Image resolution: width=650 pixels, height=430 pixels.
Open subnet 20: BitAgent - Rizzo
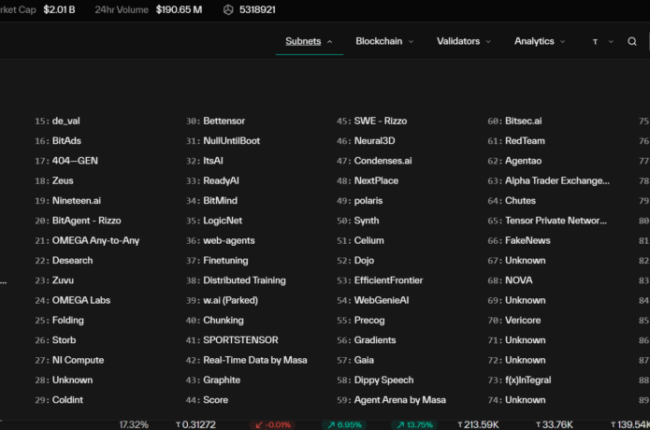pyautogui.click(x=78, y=220)
